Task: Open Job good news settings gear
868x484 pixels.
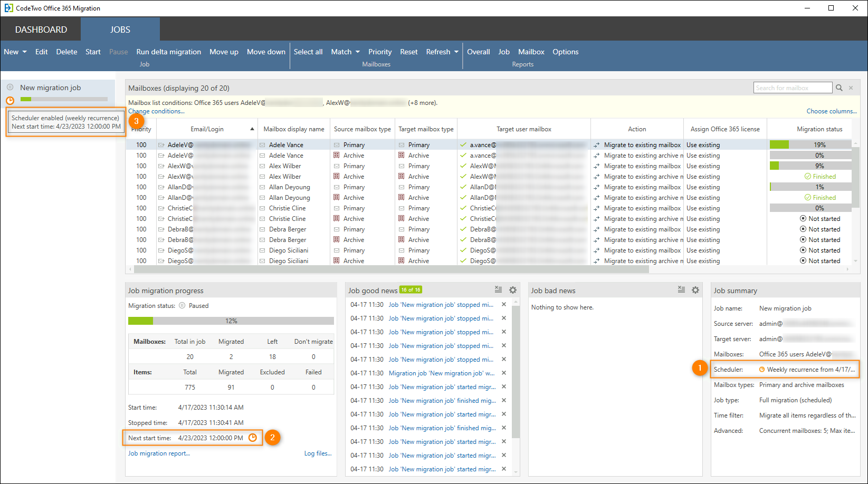Action: 512,290
